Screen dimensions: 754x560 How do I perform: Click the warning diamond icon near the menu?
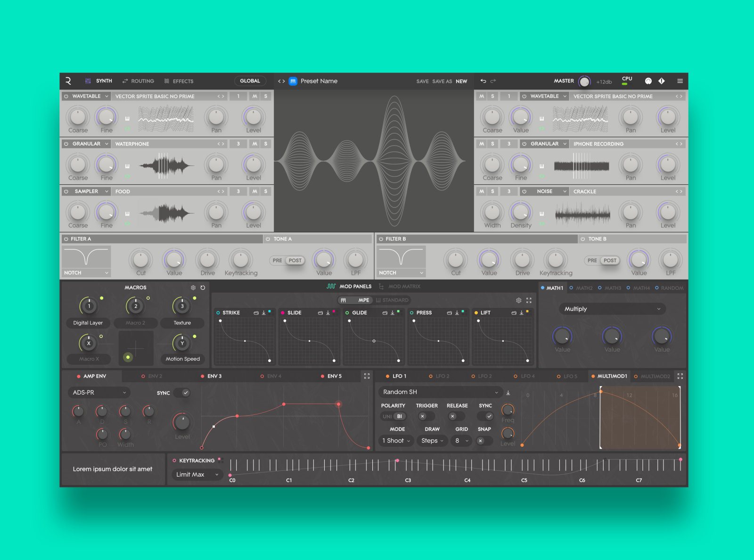(x=662, y=81)
